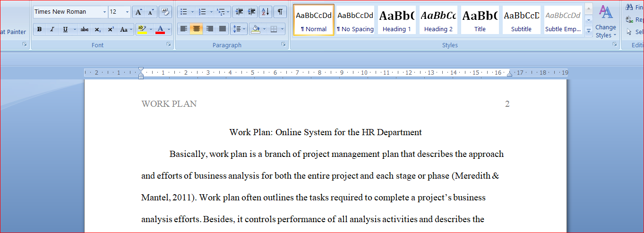This screenshot has height=233, width=644.
Task: Click the Find binoculars icon
Action: (x=629, y=8)
